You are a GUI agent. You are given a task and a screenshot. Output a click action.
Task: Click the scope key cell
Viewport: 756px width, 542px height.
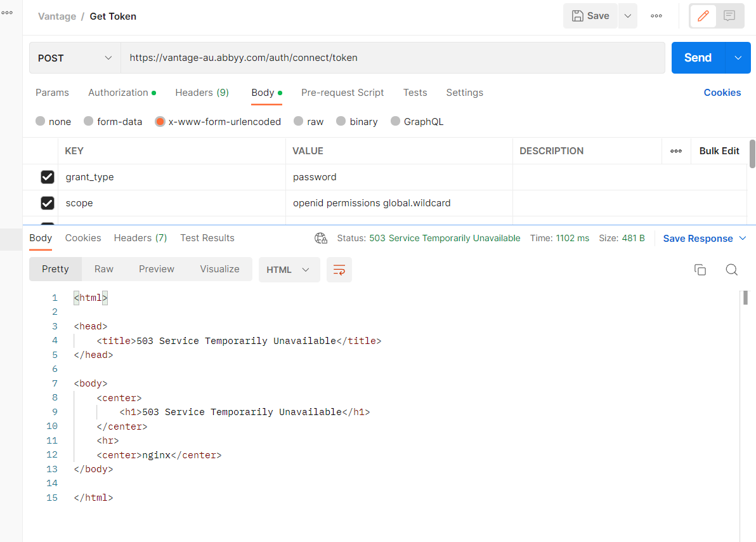point(172,203)
